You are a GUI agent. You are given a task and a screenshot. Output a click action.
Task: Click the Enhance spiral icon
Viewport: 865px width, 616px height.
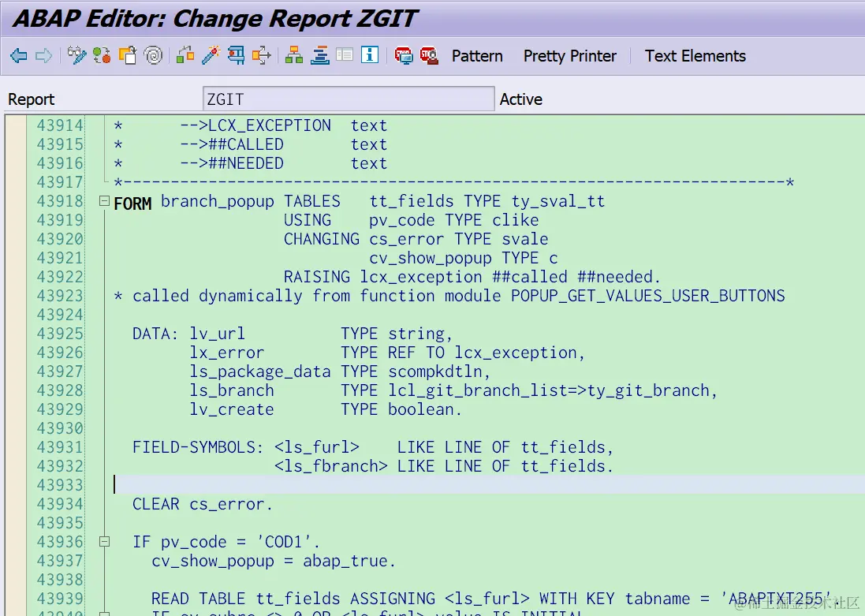click(x=153, y=56)
